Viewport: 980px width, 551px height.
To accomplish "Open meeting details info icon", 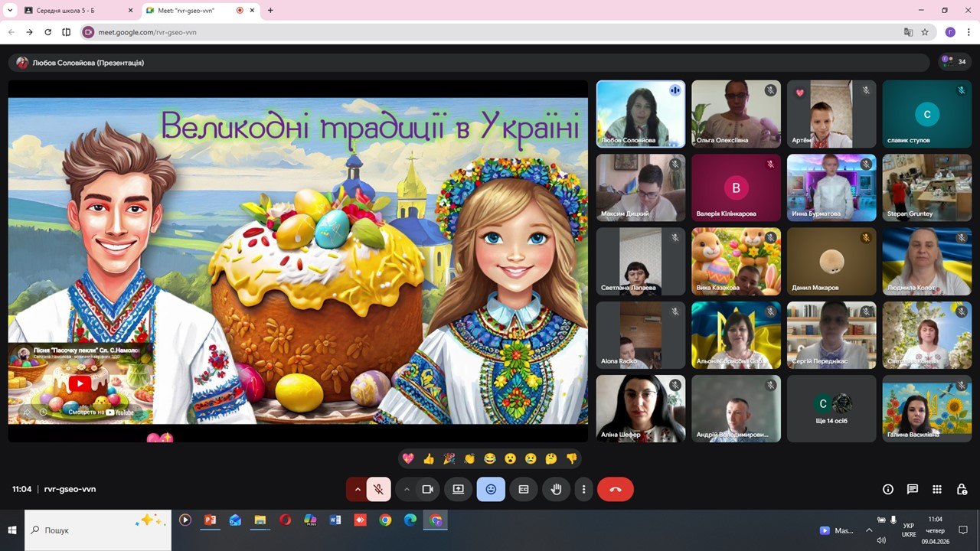I will click(888, 489).
